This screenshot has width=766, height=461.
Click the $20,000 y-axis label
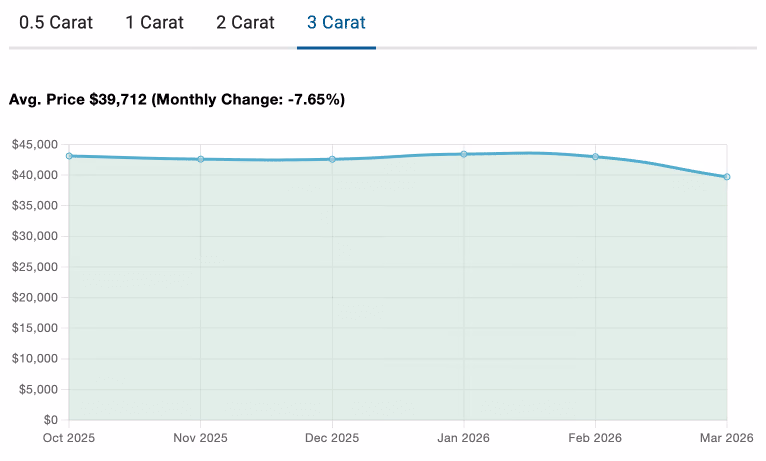pyautogui.click(x=35, y=297)
